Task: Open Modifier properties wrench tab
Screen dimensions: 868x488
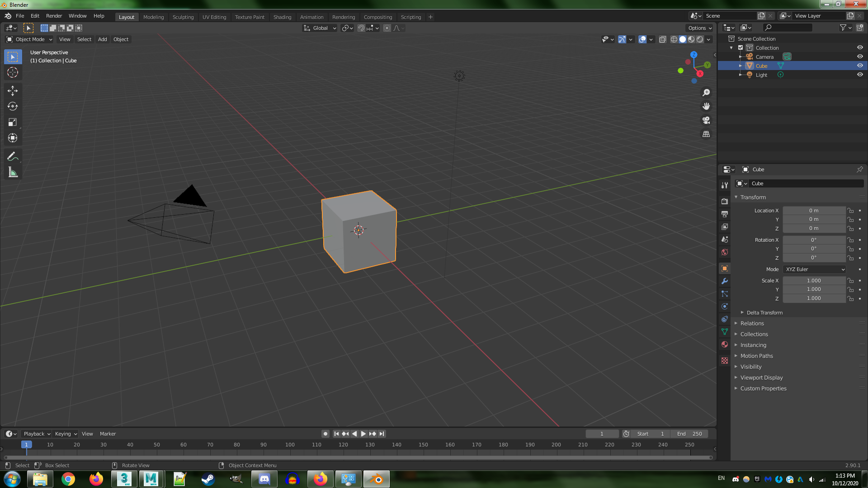Action: (x=725, y=281)
